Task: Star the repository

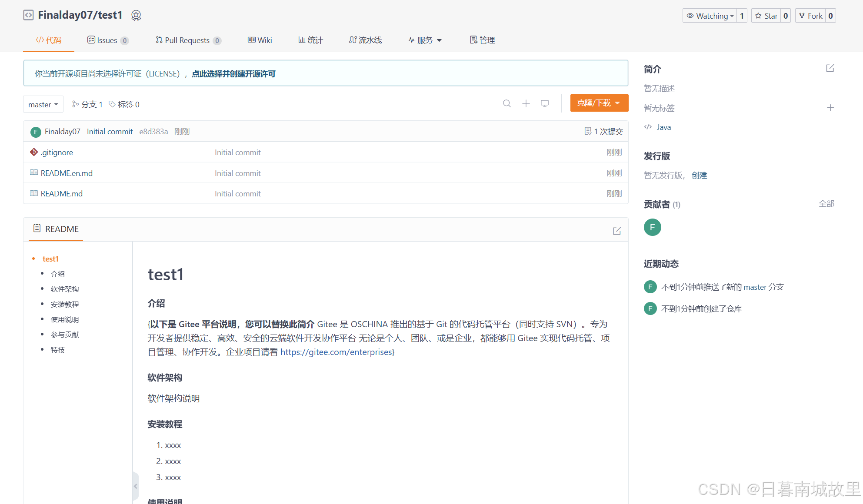Action: tap(766, 16)
